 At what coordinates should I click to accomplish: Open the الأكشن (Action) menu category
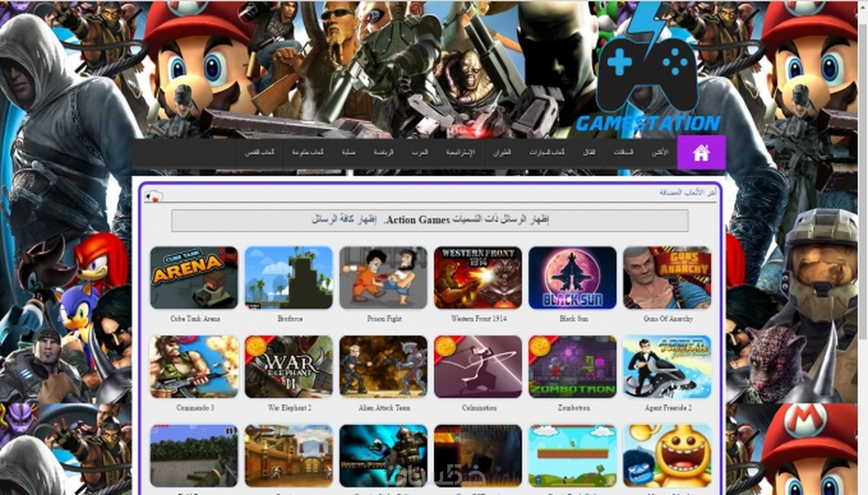tap(660, 152)
